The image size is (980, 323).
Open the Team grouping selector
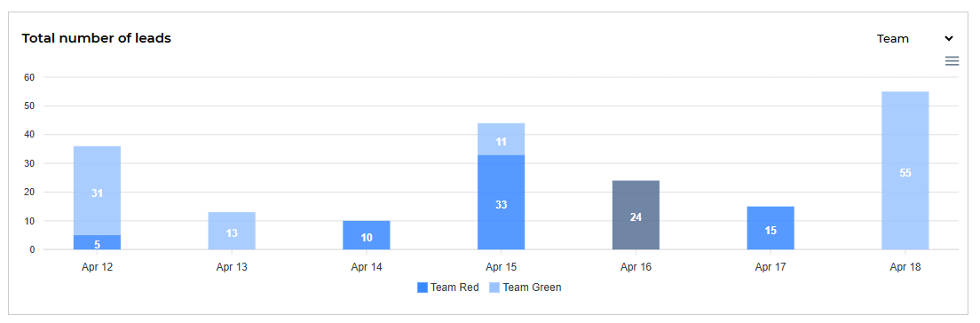click(x=914, y=39)
